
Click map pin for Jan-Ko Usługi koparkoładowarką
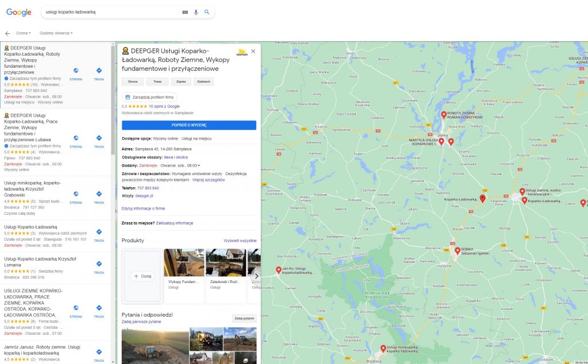click(278, 270)
